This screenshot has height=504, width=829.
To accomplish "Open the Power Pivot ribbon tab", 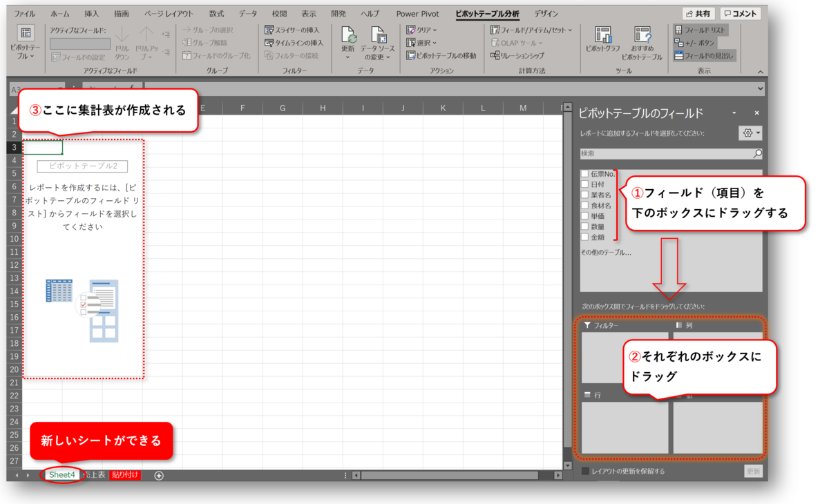I will [x=417, y=12].
